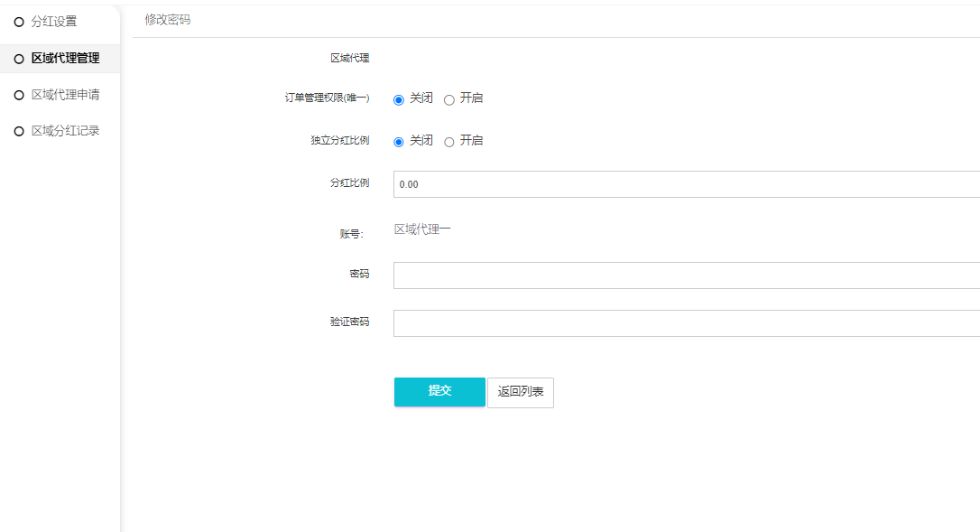The width and height of the screenshot is (980, 532).
Task: Focus the 分红比例 field showing 0.00
Action: tap(686, 184)
